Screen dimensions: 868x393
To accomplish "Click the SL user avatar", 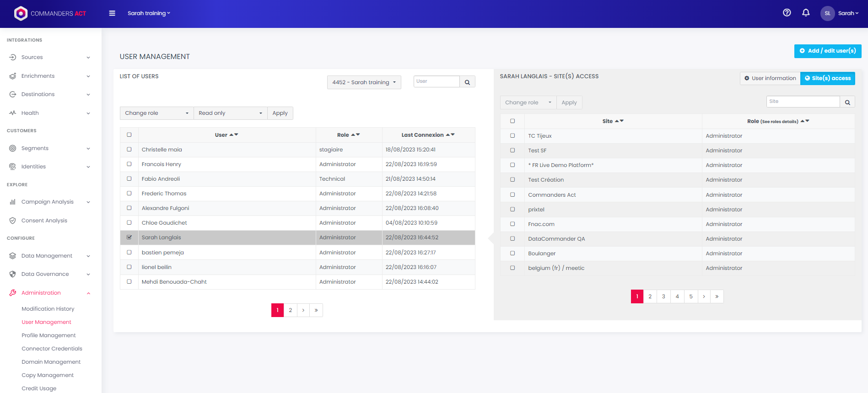I will click(827, 13).
